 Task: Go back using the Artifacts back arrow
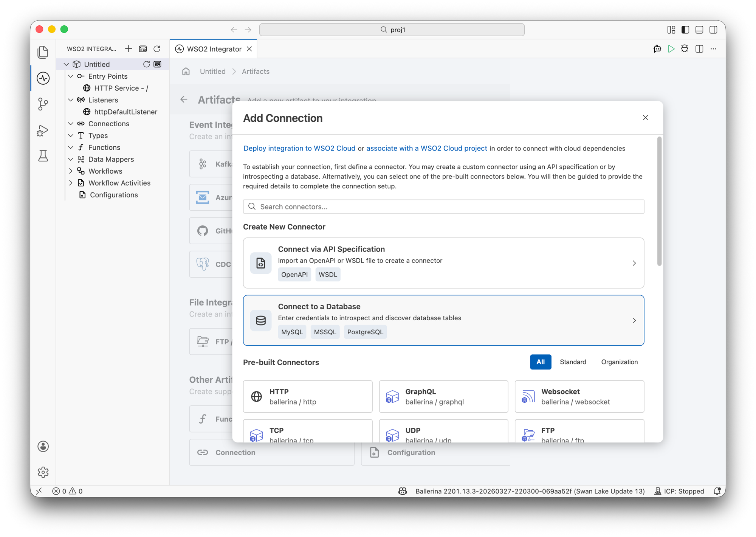pos(184,99)
